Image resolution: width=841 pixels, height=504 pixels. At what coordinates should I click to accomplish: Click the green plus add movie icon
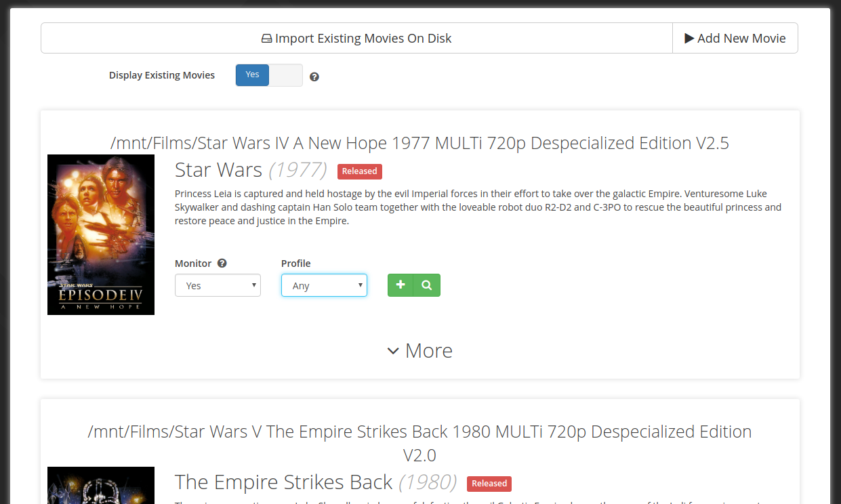pyautogui.click(x=401, y=285)
